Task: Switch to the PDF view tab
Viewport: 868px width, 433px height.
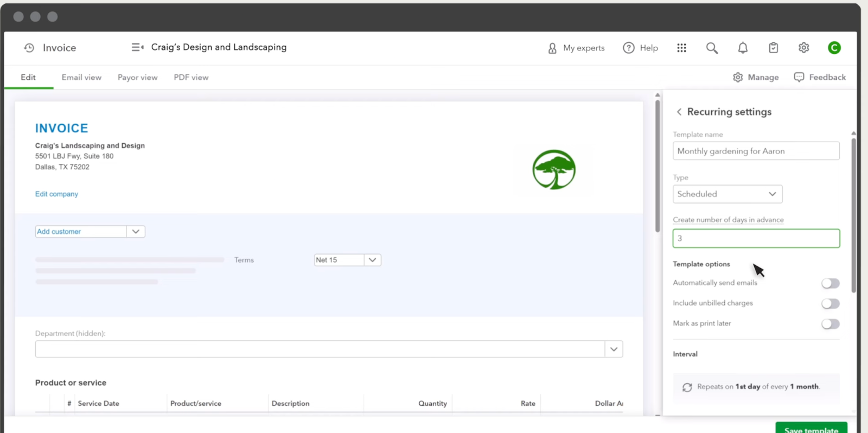Action: pos(191,77)
